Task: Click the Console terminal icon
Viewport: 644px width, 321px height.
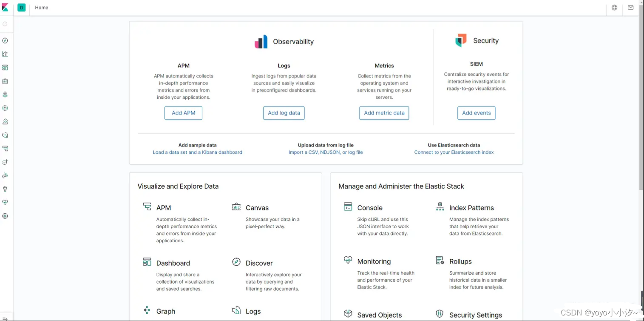Action: [348, 206]
